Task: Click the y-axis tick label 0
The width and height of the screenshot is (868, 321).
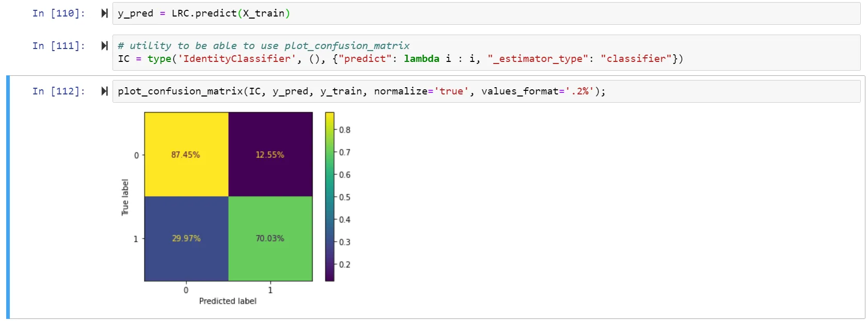Action: [136, 155]
